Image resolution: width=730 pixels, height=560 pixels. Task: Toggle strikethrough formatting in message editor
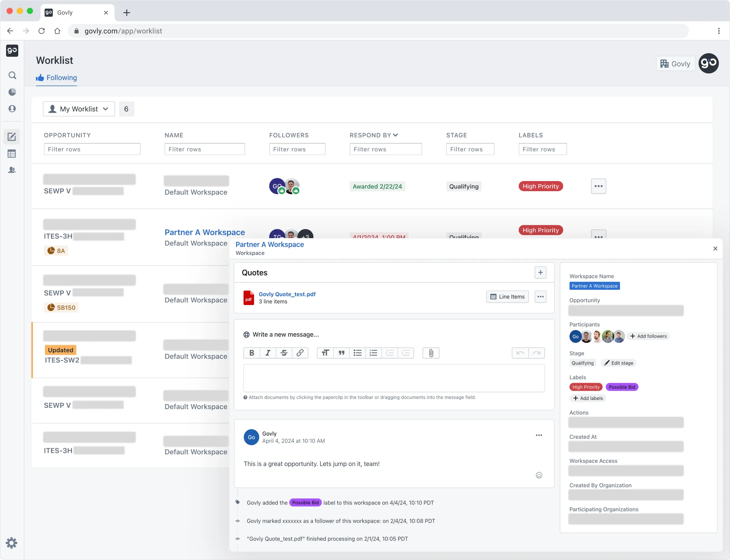pos(284,353)
